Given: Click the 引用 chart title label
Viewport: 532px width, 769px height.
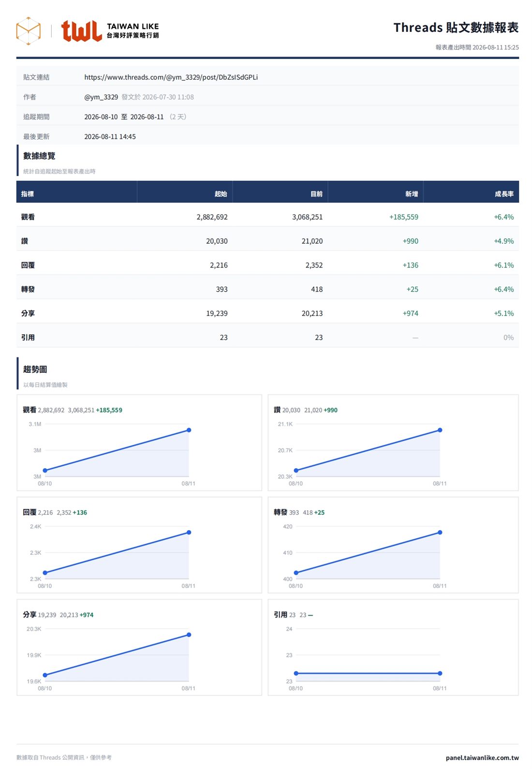Looking at the screenshot, I should coord(281,615).
